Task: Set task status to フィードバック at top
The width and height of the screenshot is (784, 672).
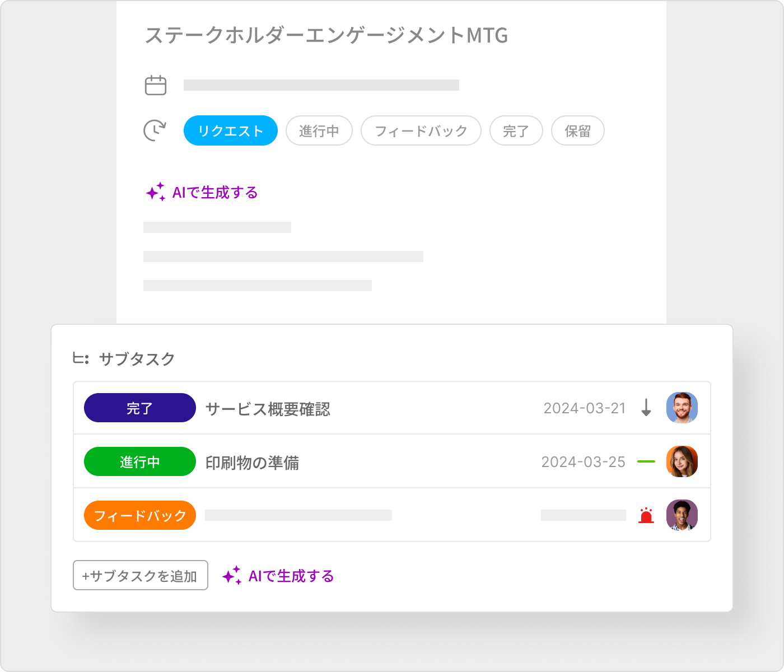Action: tap(421, 130)
